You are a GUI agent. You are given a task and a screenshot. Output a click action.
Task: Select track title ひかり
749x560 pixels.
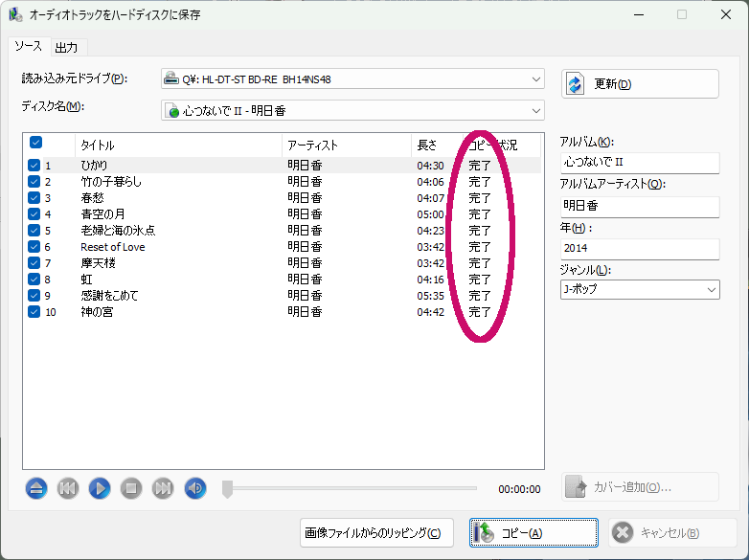(94, 166)
